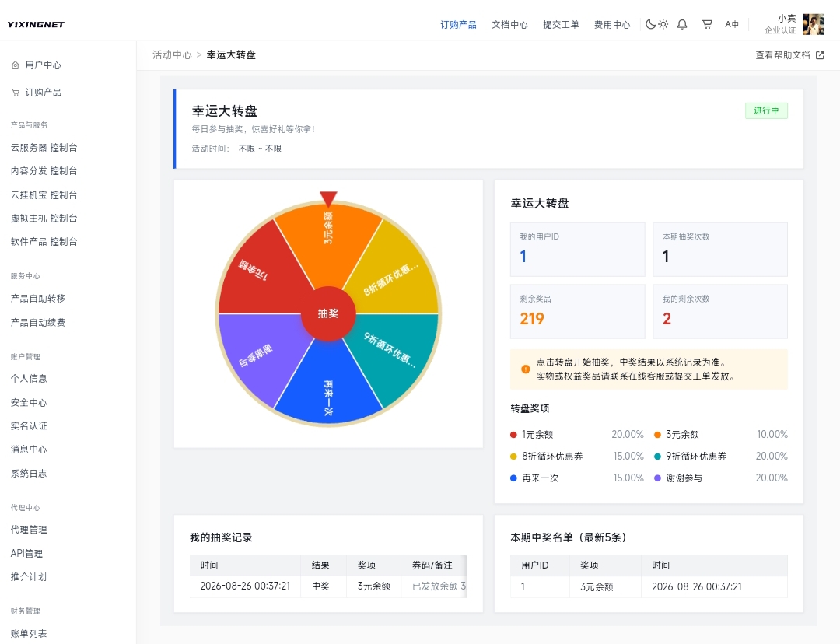Click YIXINGNET logo
The image size is (840, 644).
point(36,25)
